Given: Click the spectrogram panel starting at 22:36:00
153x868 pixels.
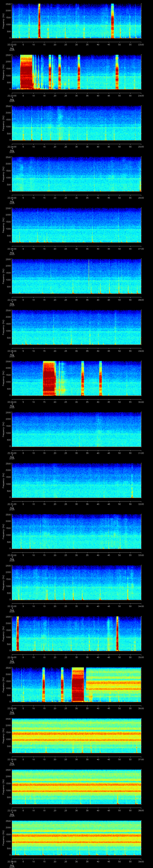Looking at the screenshot, I should click(76, 736).
